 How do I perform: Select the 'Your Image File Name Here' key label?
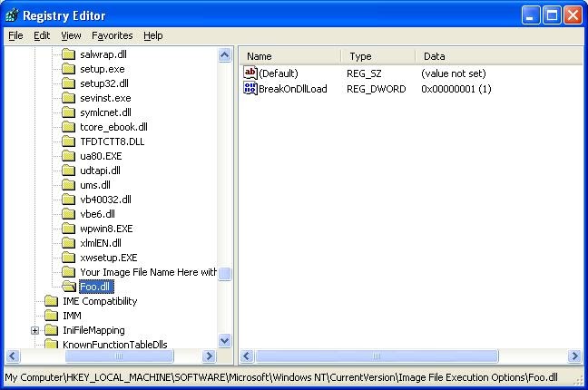coord(148,272)
